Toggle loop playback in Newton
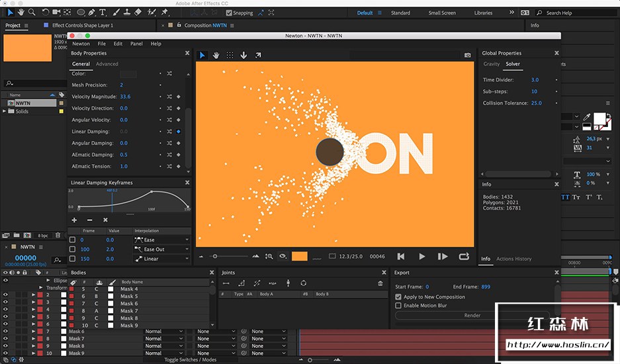620x364 pixels. click(x=464, y=256)
